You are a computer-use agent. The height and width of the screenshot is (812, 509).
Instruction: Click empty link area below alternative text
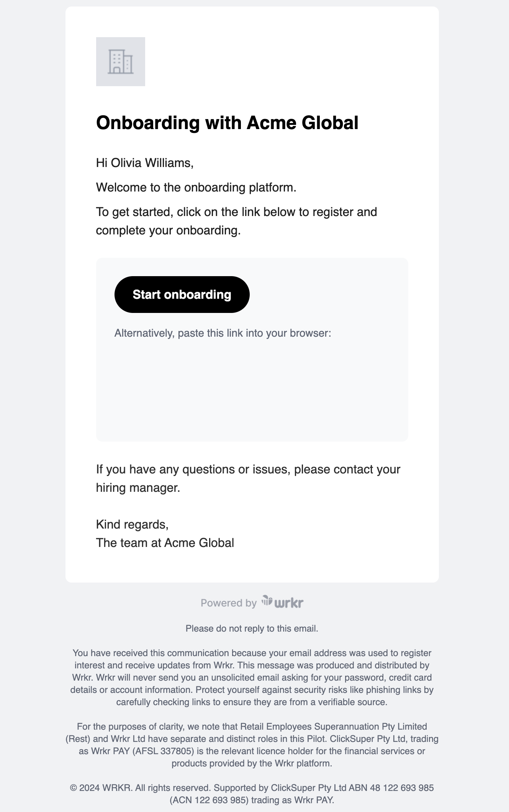click(x=252, y=387)
